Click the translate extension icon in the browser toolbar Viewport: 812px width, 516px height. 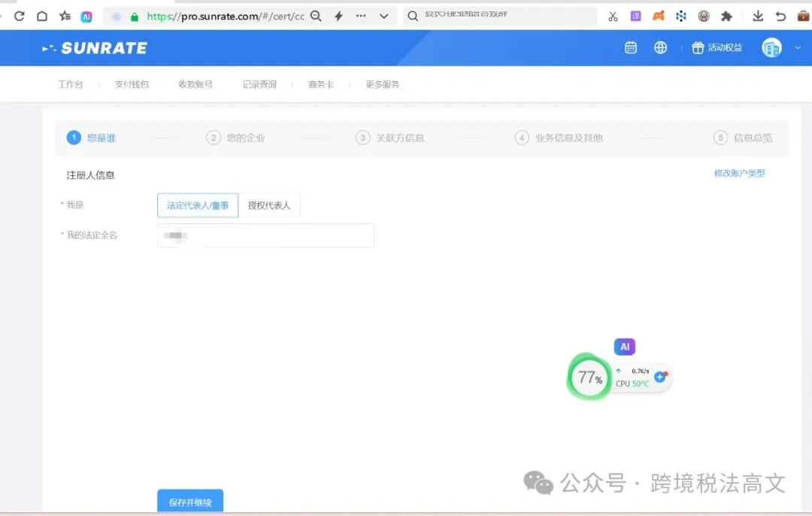[x=635, y=15]
